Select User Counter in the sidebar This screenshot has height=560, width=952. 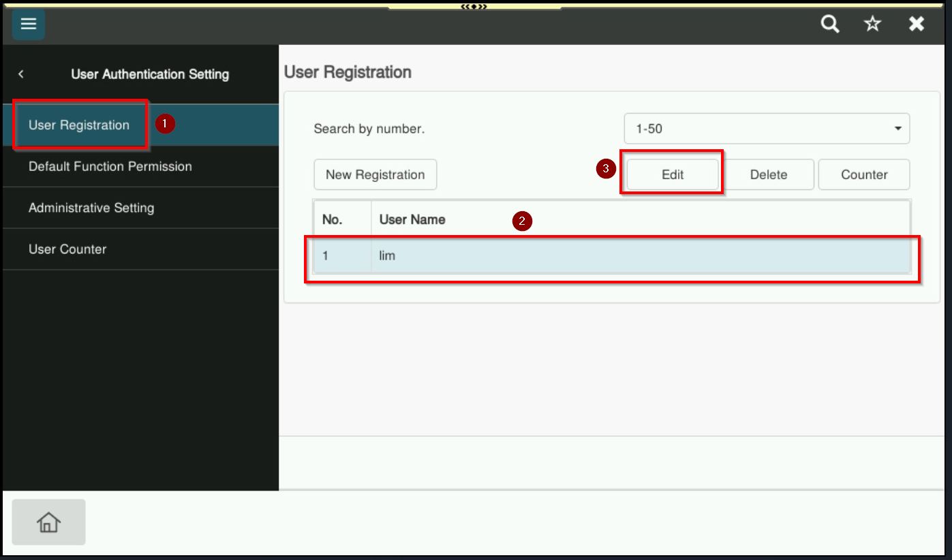(x=67, y=249)
